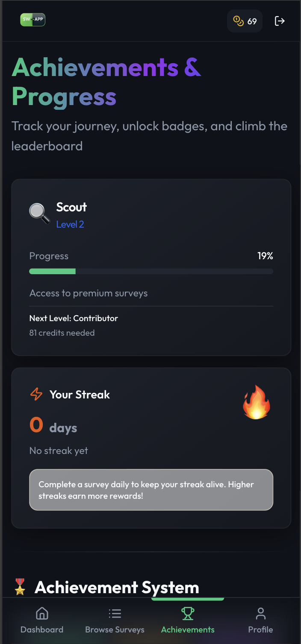Click the 69 credits balance button
This screenshot has height=644, width=301.
click(x=245, y=21)
